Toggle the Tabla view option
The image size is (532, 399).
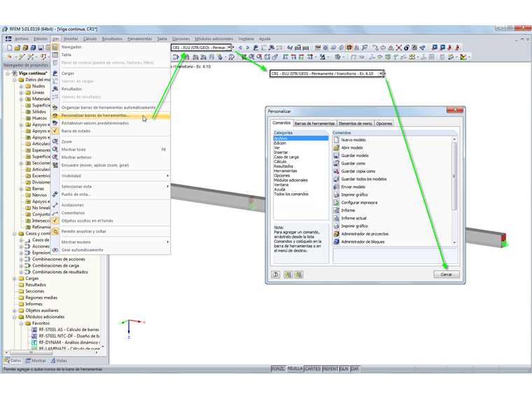coord(111,55)
